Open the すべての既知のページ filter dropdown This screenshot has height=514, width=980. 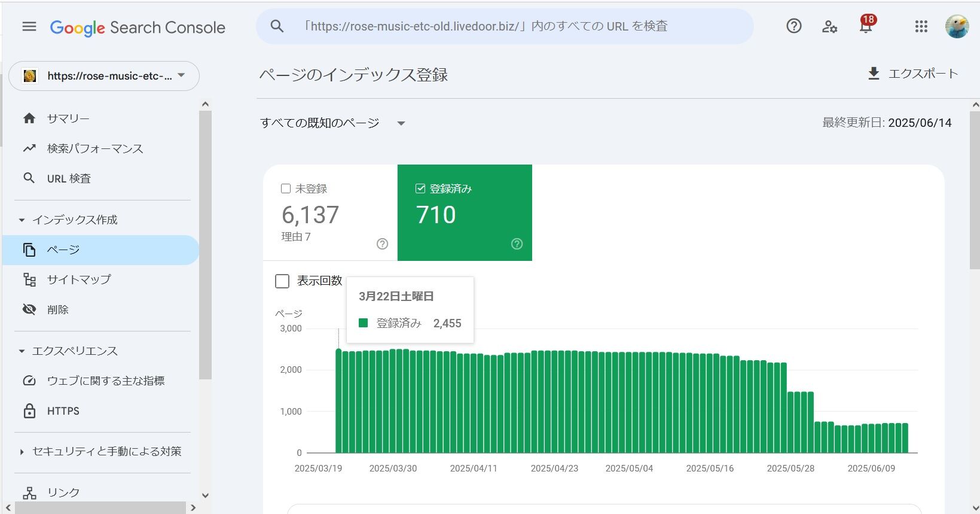pyautogui.click(x=333, y=123)
